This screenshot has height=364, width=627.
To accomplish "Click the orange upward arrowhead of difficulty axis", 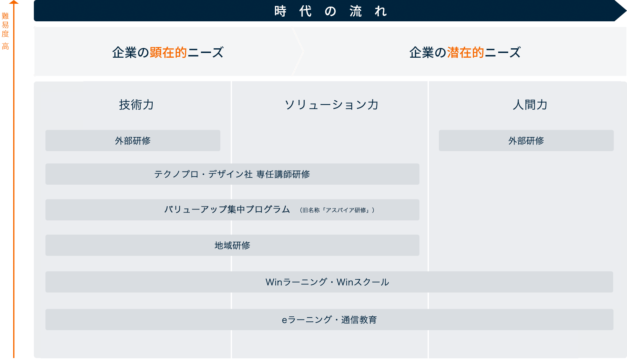I will click(14, 2).
